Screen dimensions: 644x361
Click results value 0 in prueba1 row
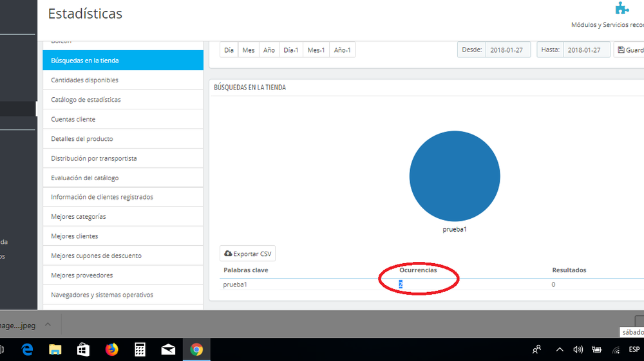(553, 284)
